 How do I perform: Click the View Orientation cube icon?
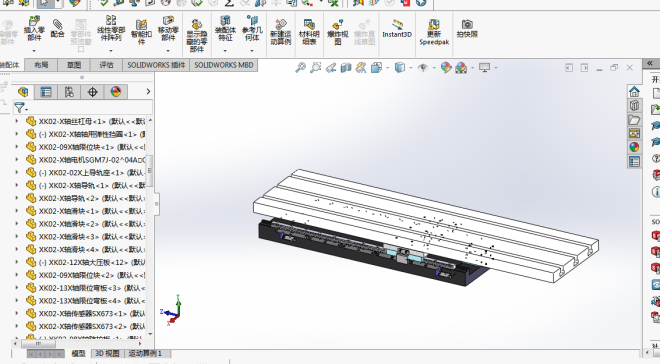coord(376,67)
